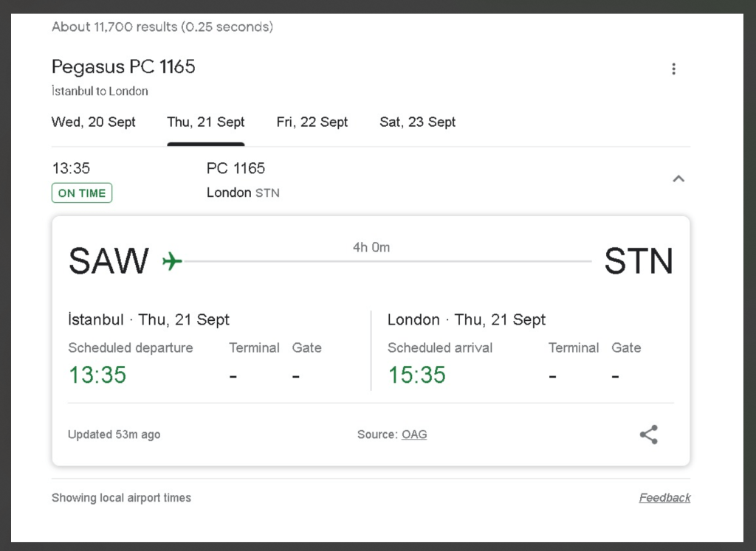Click the 15:35 scheduled arrival time
The height and width of the screenshot is (551, 756).
[x=417, y=375]
